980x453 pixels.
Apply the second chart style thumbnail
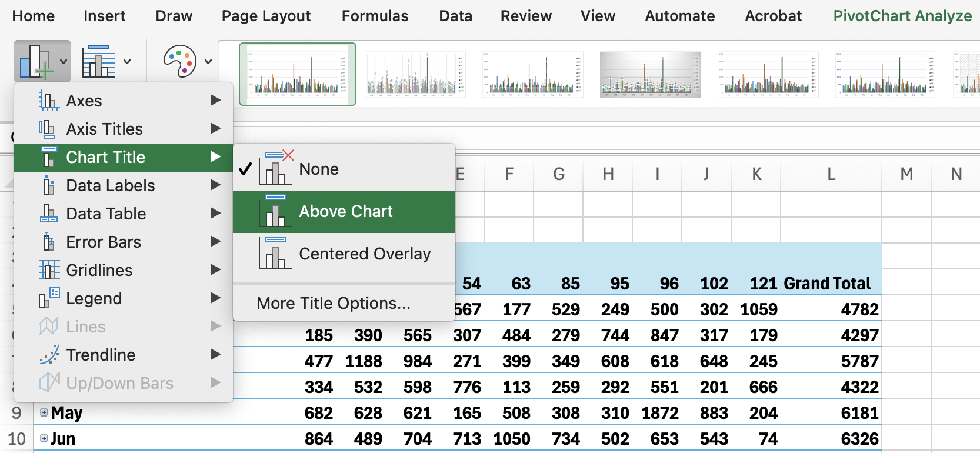pyautogui.click(x=415, y=74)
